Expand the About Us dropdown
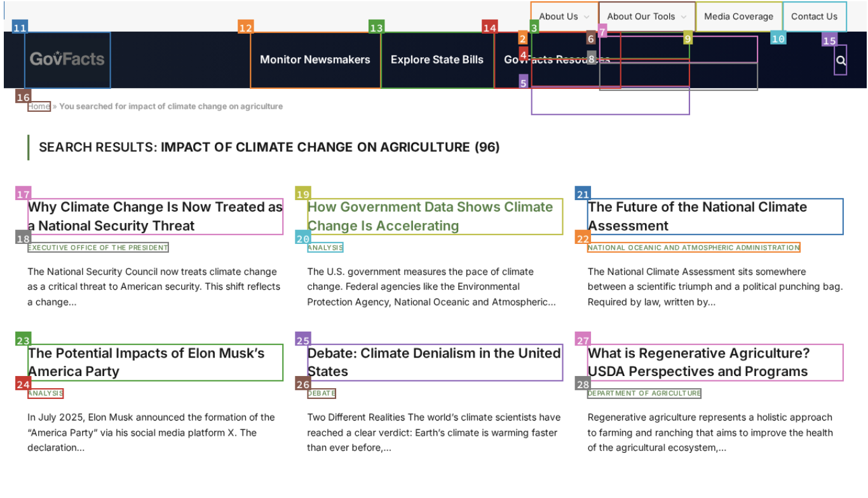 564,17
